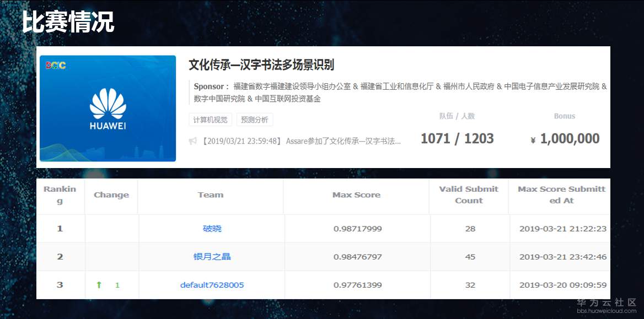Click the Valid Submit Count header
Viewport: 644px width, 319px height.
[469, 195]
